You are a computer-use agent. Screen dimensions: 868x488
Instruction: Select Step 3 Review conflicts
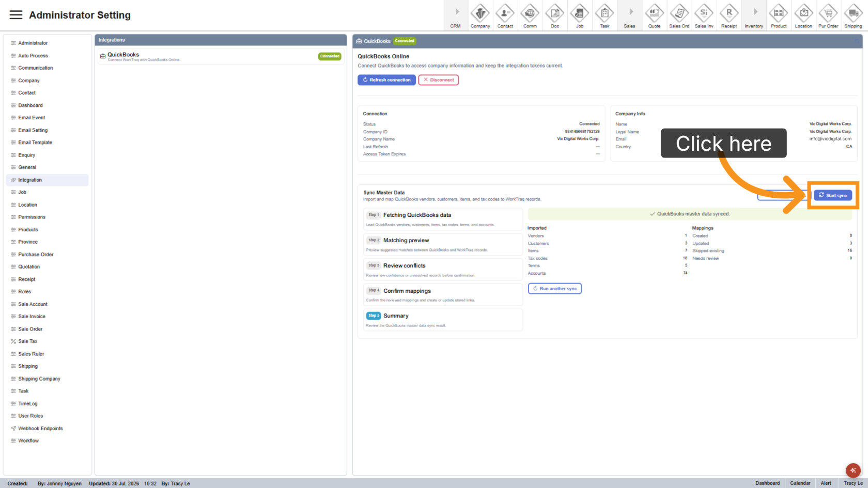[443, 270]
